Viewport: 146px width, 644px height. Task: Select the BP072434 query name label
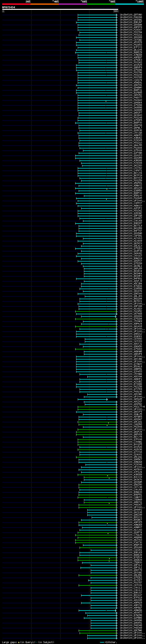click(x=8, y=8)
